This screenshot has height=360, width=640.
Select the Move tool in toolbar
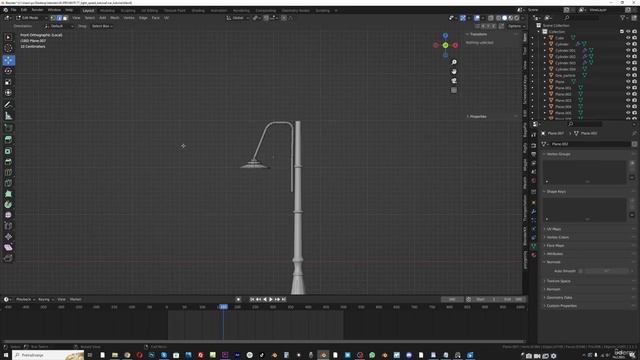point(8,60)
